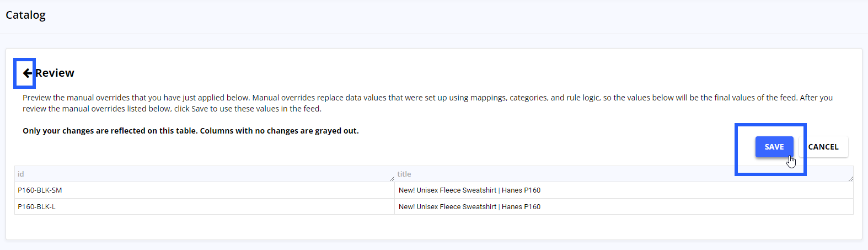The width and height of the screenshot is (868, 250).
Task: Select the P160-BLK-SM id cell
Action: pyautogui.click(x=205, y=190)
